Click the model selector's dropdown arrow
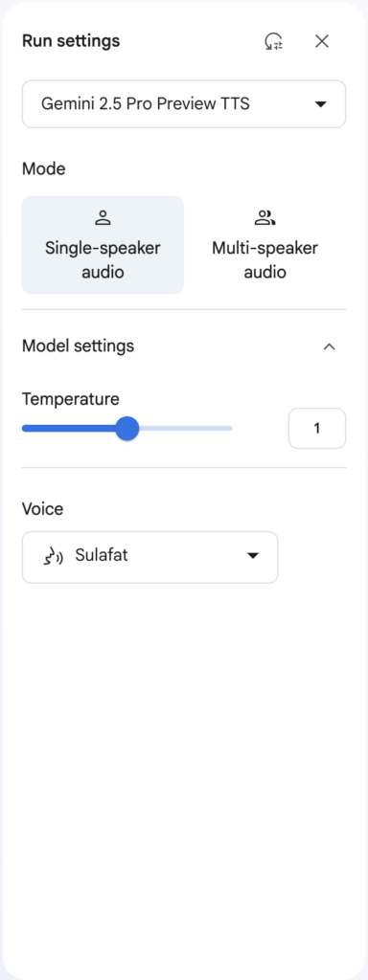This screenshot has height=980, width=368. pyautogui.click(x=320, y=104)
